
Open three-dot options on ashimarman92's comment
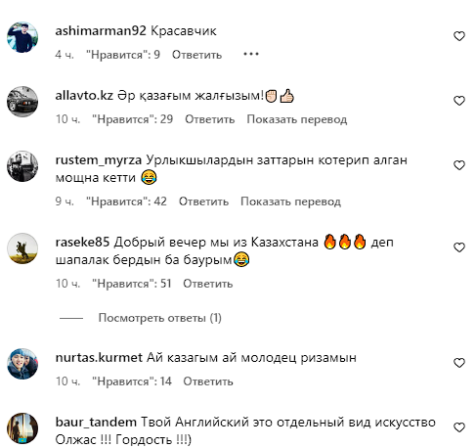point(251,54)
